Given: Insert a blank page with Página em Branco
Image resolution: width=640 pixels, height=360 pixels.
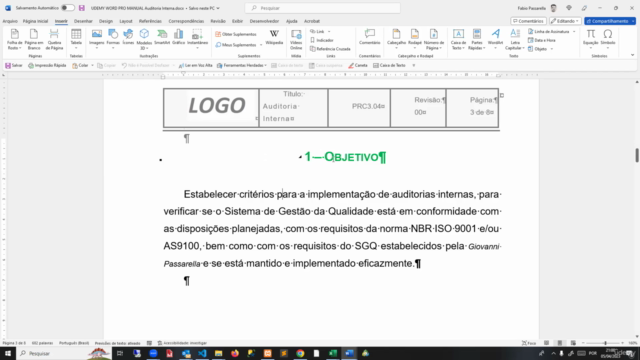Looking at the screenshot, I should click(34, 40).
